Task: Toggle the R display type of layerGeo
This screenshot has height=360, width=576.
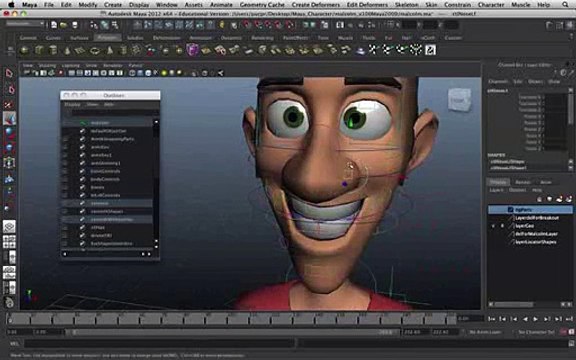Action: pyautogui.click(x=502, y=226)
